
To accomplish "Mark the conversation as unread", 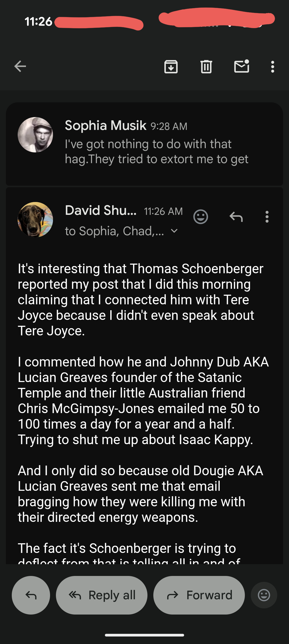I will click(x=242, y=66).
